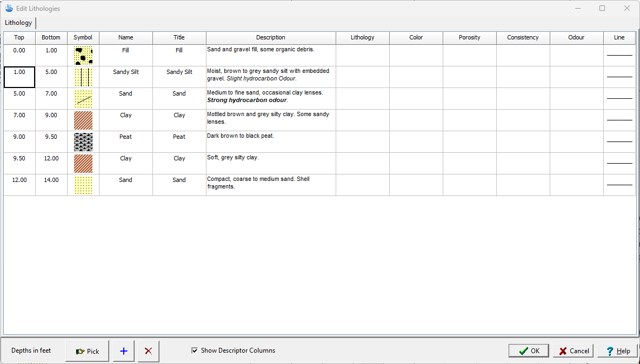The image size is (640, 364).
Task: Click the line style cell for Fill row
Action: tap(619, 55)
